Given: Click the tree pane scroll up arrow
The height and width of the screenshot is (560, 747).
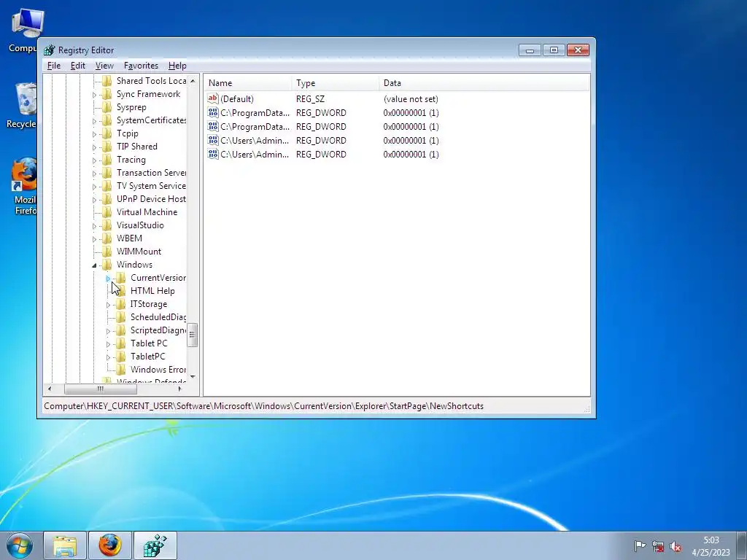Looking at the screenshot, I should point(193,81).
